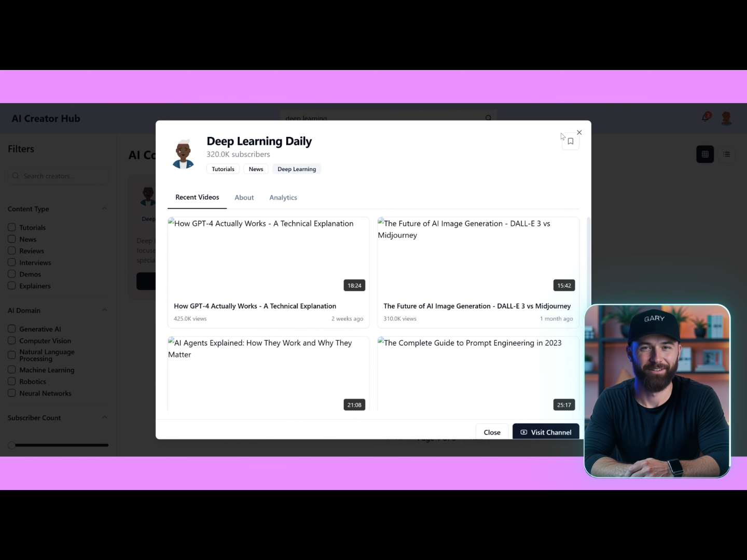Check the Interviews filter checkbox
The height and width of the screenshot is (560, 747).
(11, 262)
